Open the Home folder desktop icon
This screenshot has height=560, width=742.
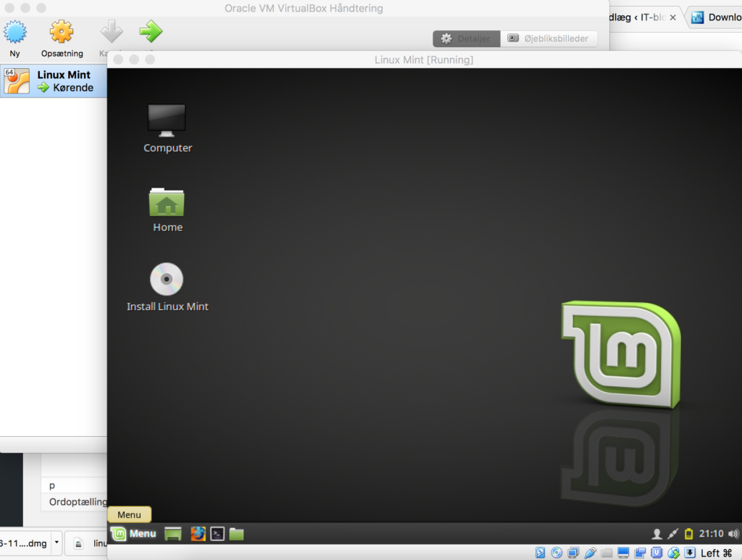pyautogui.click(x=167, y=210)
